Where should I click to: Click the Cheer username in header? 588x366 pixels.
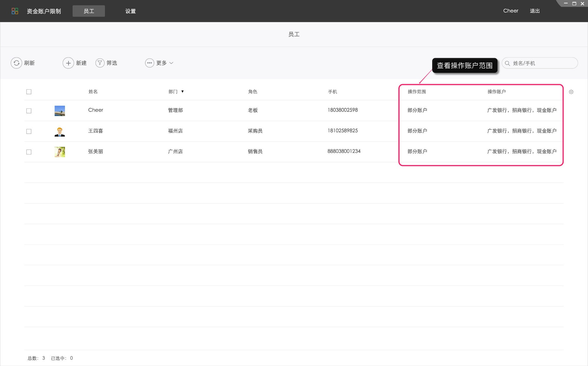pyautogui.click(x=511, y=11)
